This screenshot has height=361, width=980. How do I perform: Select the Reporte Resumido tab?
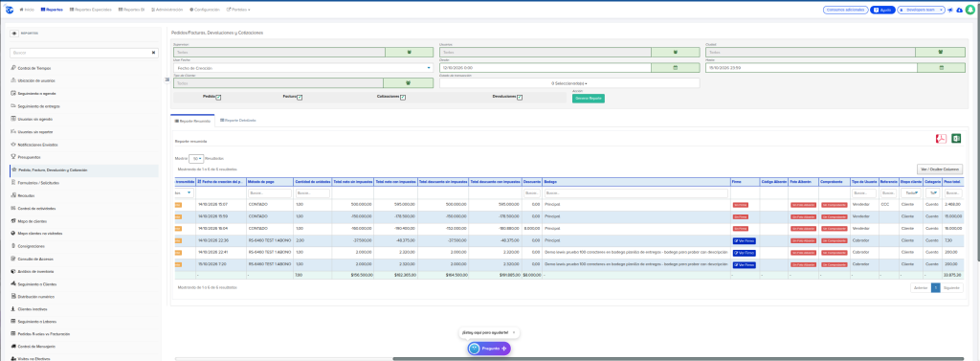coord(192,120)
